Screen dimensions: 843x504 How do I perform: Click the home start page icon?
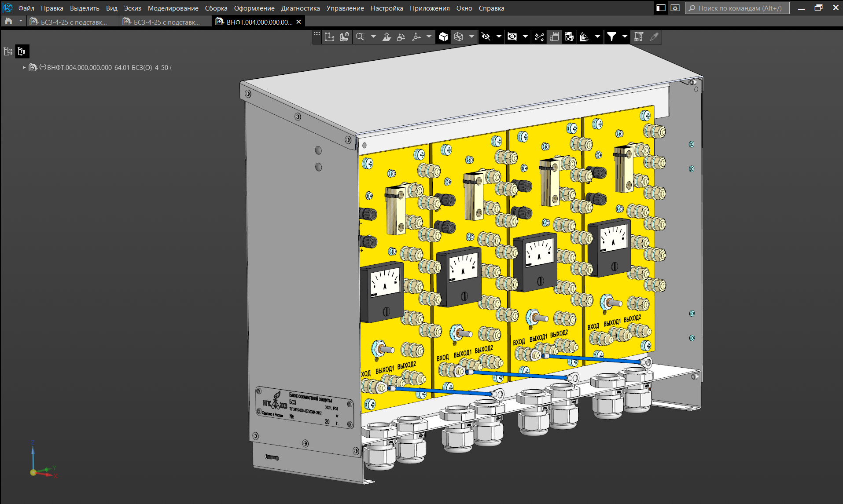click(x=8, y=22)
